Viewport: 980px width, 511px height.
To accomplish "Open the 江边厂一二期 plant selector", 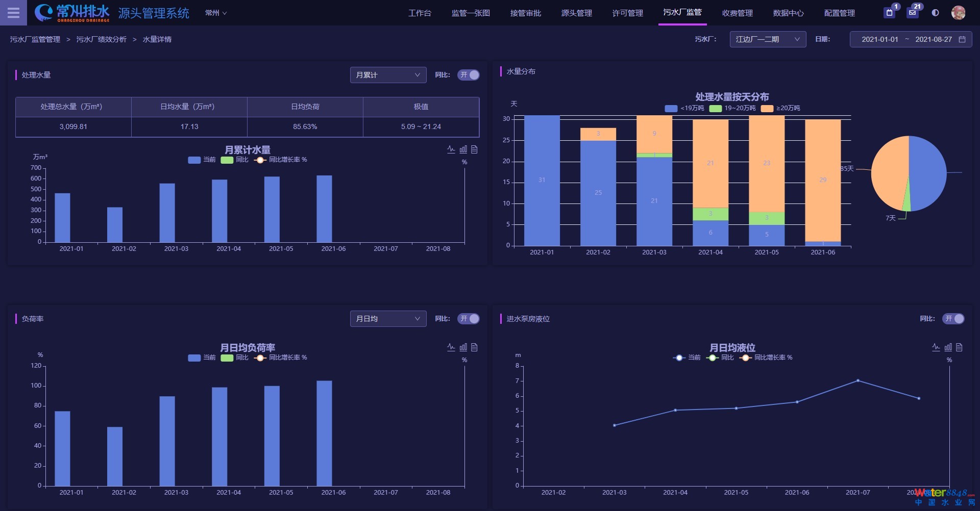I will [x=768, y=39].
